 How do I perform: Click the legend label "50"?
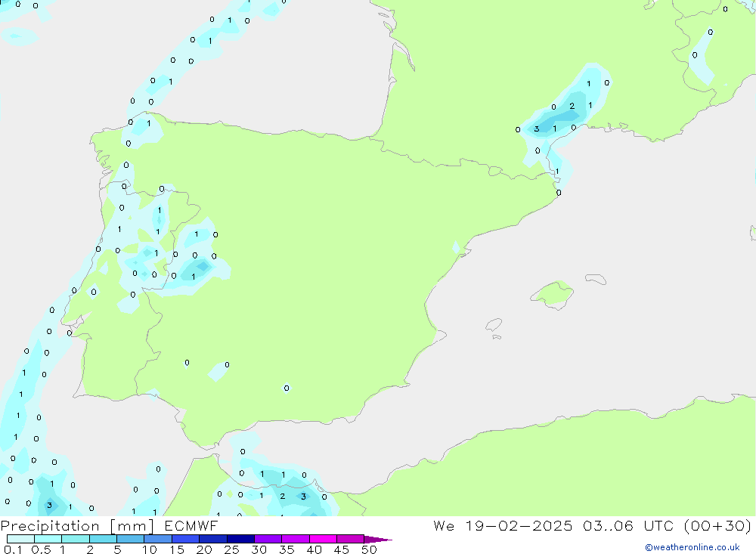click(x=370, y=549)
